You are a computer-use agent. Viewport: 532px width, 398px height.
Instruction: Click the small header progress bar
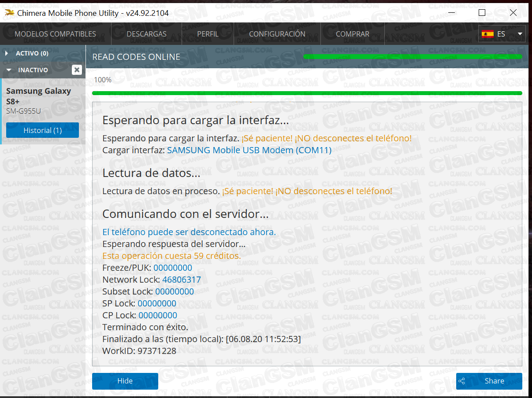413,56
